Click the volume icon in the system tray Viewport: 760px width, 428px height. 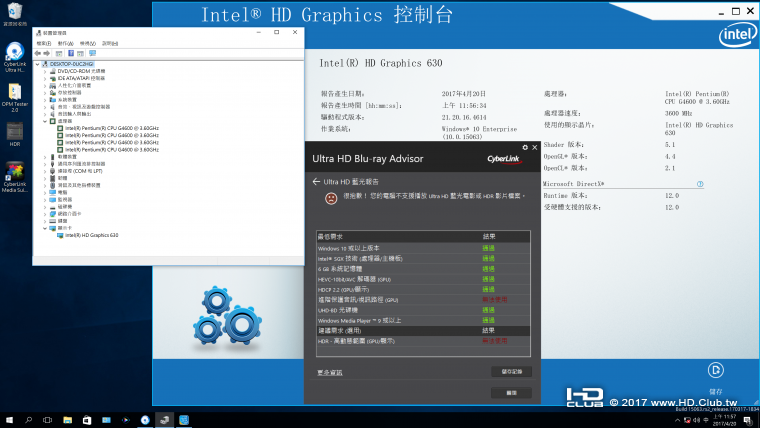point(697,420)
